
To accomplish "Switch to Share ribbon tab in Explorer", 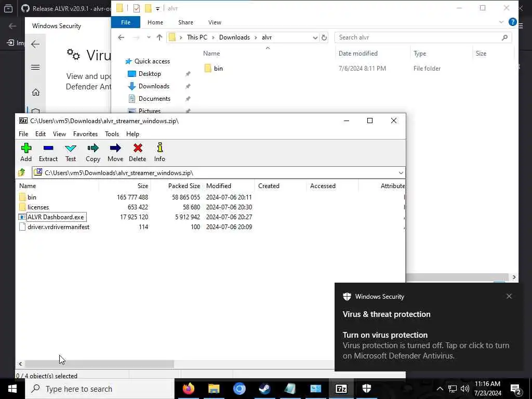I will tap(185, 22).
